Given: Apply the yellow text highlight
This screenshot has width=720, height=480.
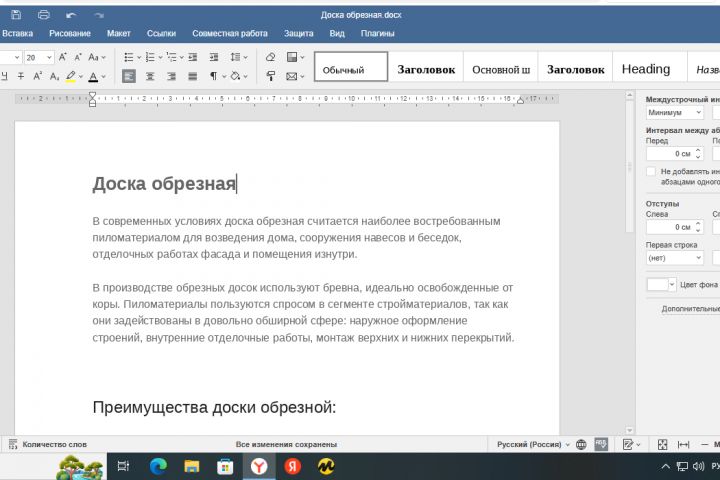Looking at the screenshot, I should (70, 76).
